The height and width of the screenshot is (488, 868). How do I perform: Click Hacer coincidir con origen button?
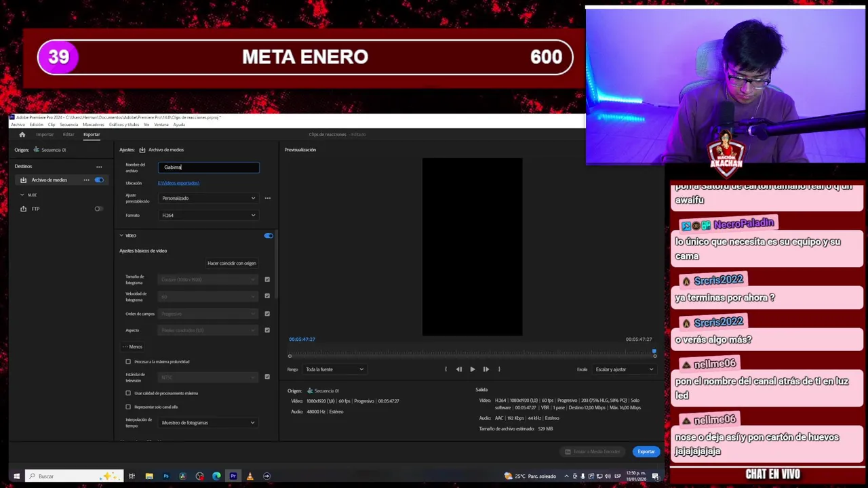pos(232,263)
